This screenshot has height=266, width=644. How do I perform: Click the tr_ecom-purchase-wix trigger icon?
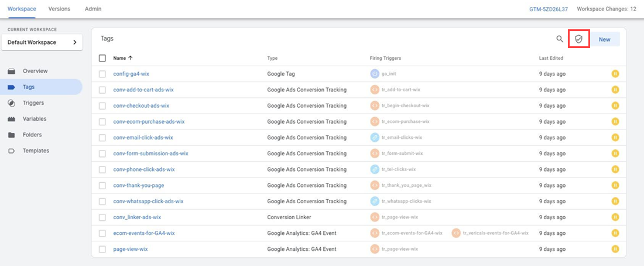(x=374, y=122)
